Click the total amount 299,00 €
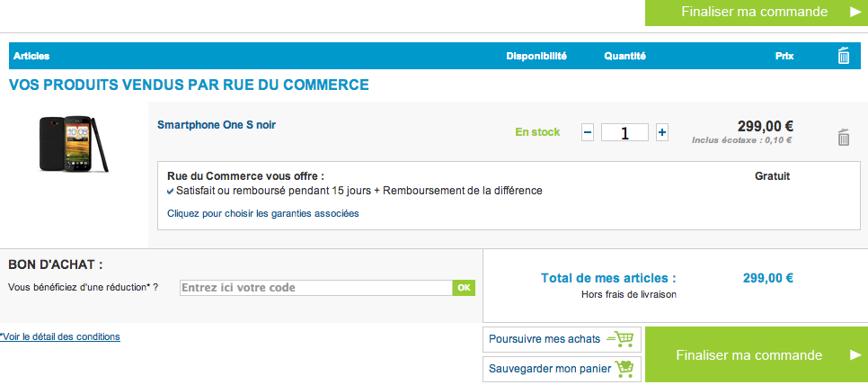The height and width of the screenshot is (385, 868). point(767,278)
